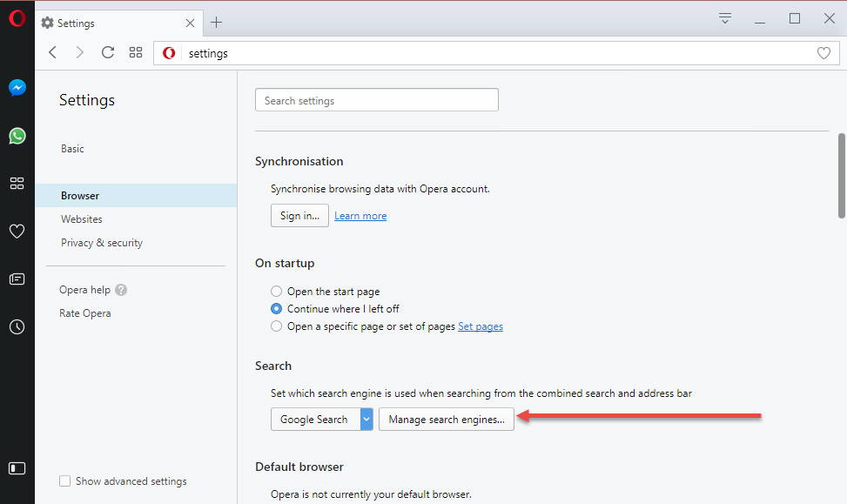Save page to bookmarks via address bar heart
This screenshot has width=847, height=504.
[823, 52]
